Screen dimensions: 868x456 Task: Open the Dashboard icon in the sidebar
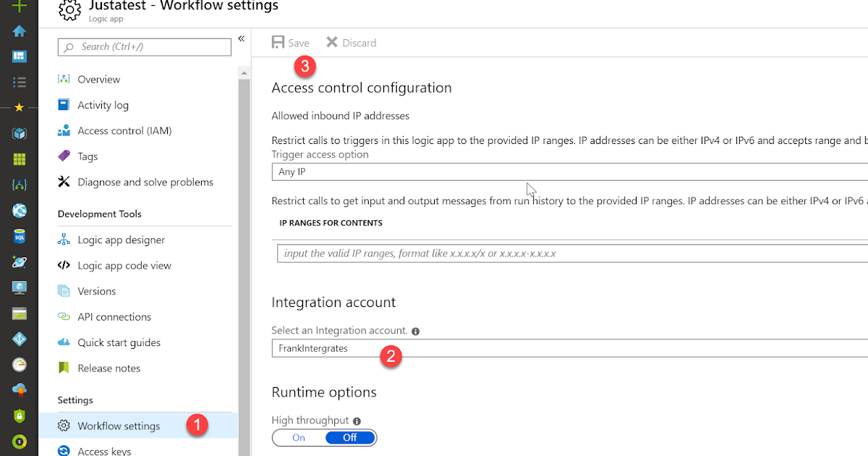20,56
